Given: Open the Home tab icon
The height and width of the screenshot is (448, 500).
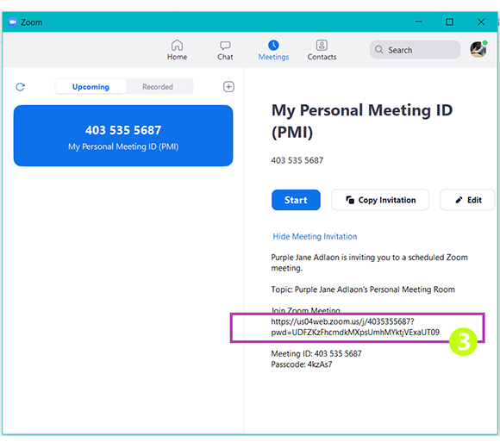Looking at the screenshot, I should click(x=177, y=46).
